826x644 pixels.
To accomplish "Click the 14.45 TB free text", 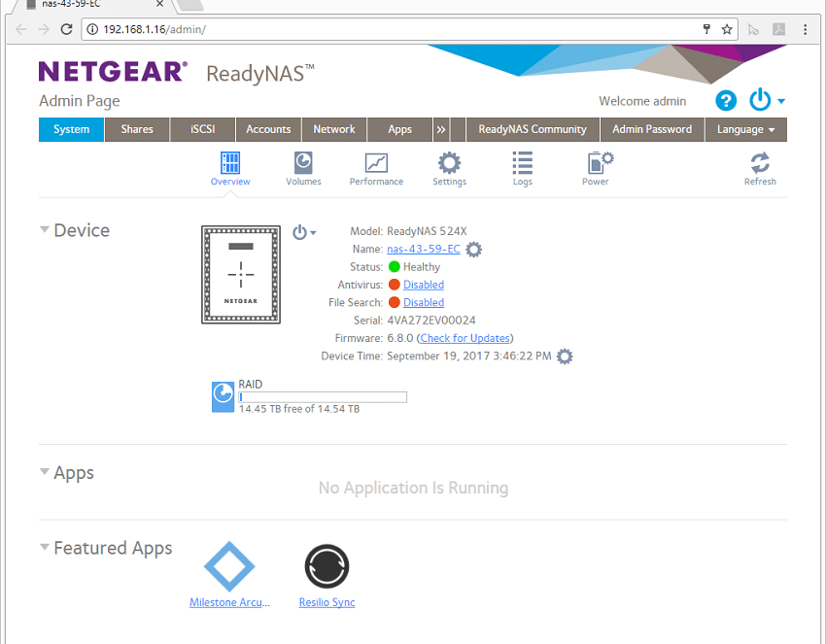I will [x=299, y=409].
